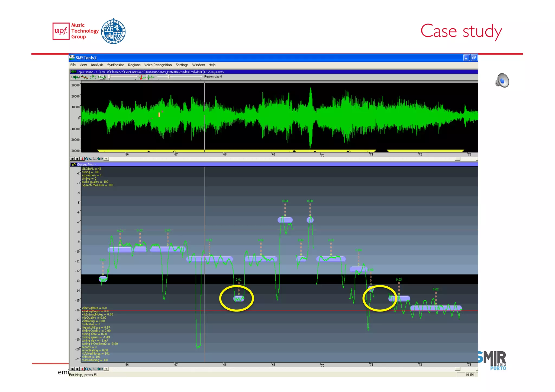Click the Output Pitch scrollbar right end thumb
The image size is (555, 392).
coord(457,369)
